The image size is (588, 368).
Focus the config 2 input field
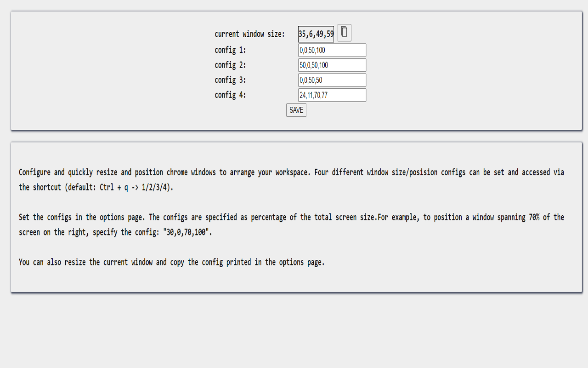click(332, 65)
